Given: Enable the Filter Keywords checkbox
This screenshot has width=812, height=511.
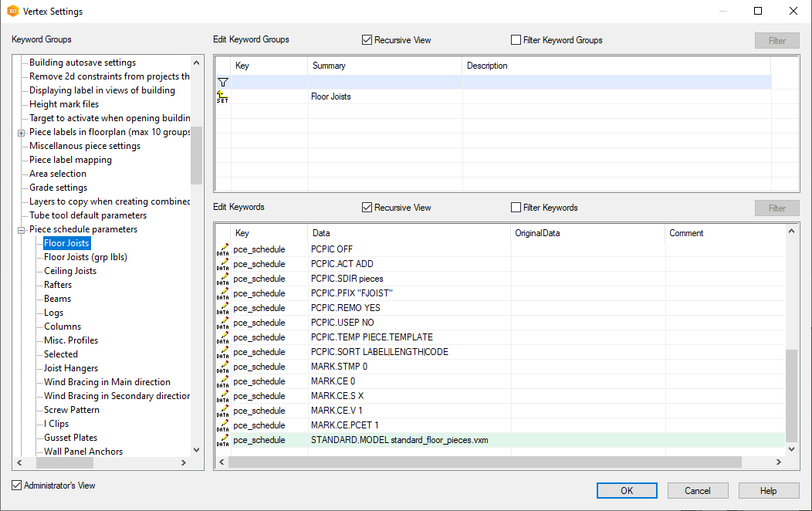Looking at the screenshot, I should tap(516, 208).
